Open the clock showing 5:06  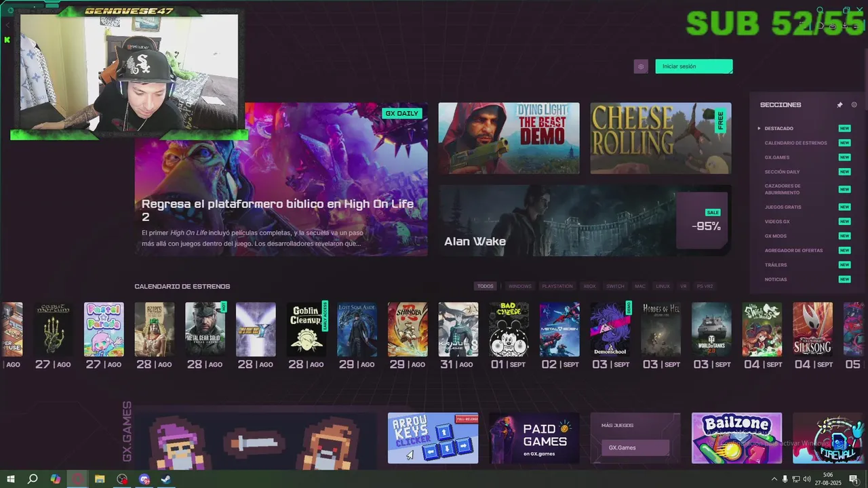coord(828,479)
